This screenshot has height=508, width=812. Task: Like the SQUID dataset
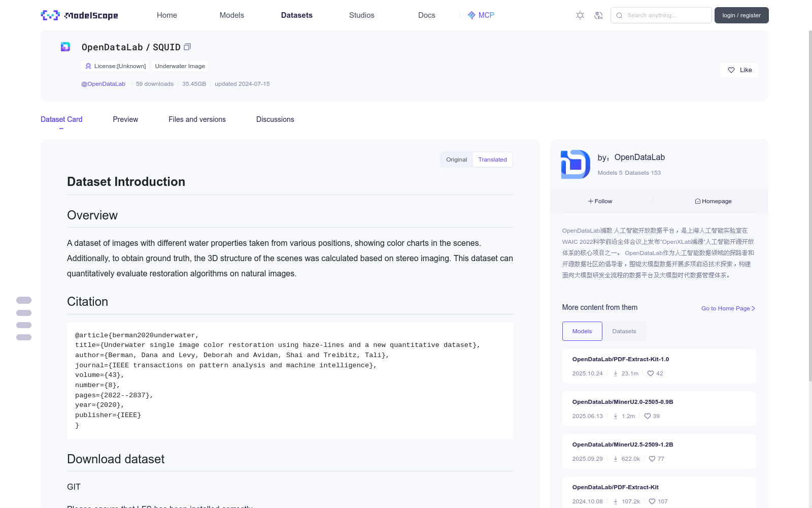(x=739, y=70)
